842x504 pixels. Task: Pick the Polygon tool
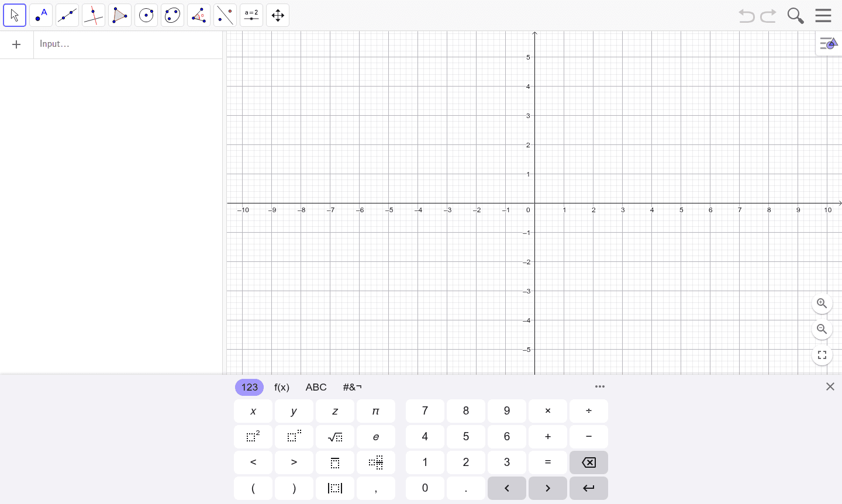pos(120,15)
